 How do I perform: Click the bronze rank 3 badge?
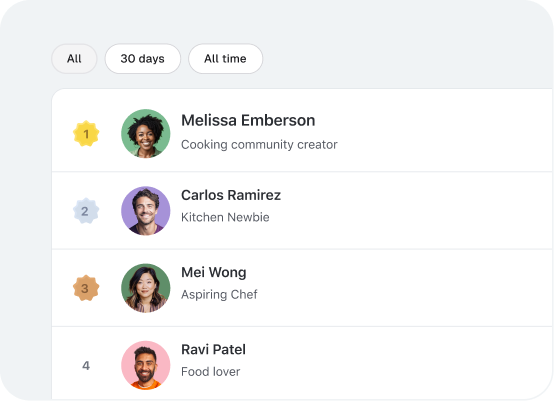pos(86,288)
